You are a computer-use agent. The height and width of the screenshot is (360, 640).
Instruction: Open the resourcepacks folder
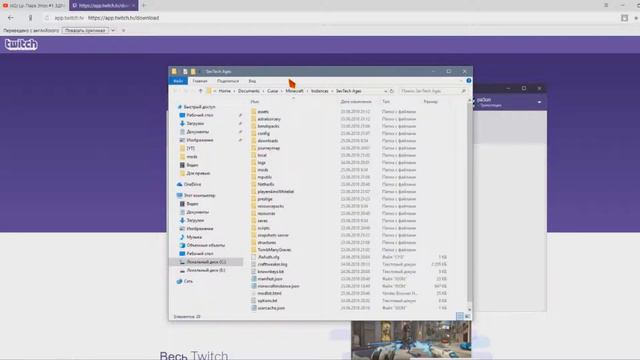point(270,206)
